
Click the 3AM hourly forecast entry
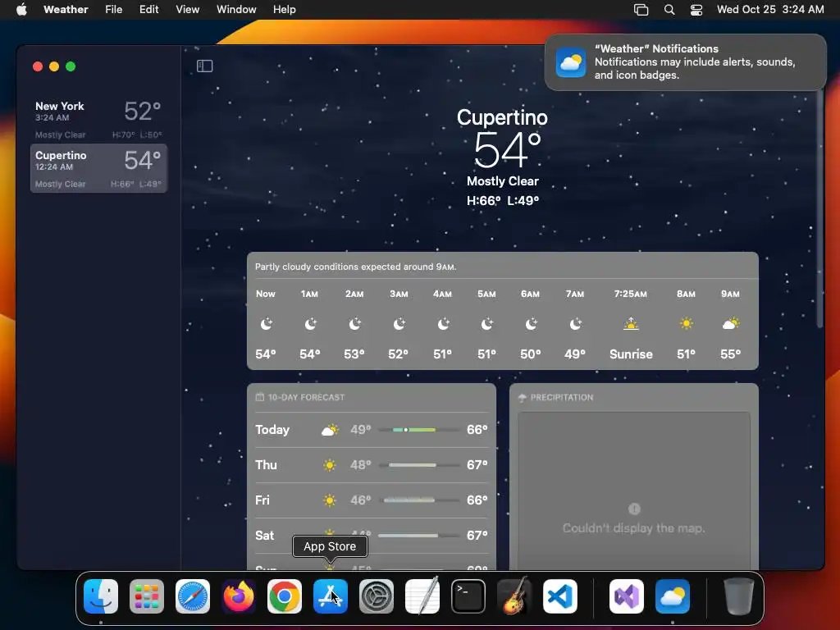(x=399, y=323)
